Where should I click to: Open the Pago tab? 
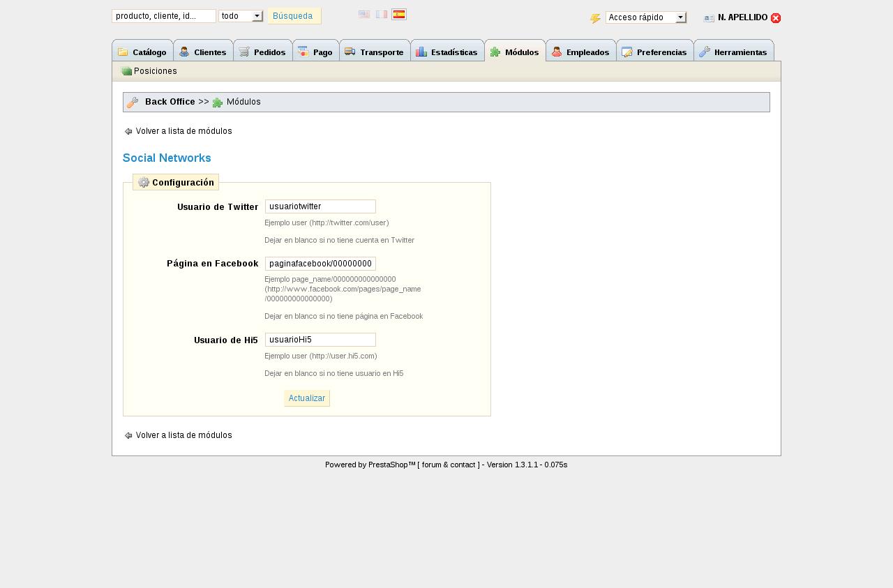tap(316, 51)
